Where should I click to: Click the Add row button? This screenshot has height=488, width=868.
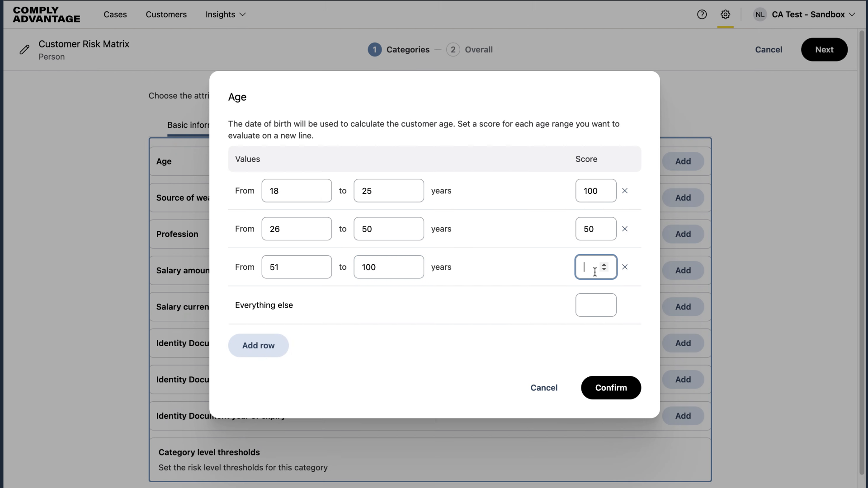pos(258,345)
